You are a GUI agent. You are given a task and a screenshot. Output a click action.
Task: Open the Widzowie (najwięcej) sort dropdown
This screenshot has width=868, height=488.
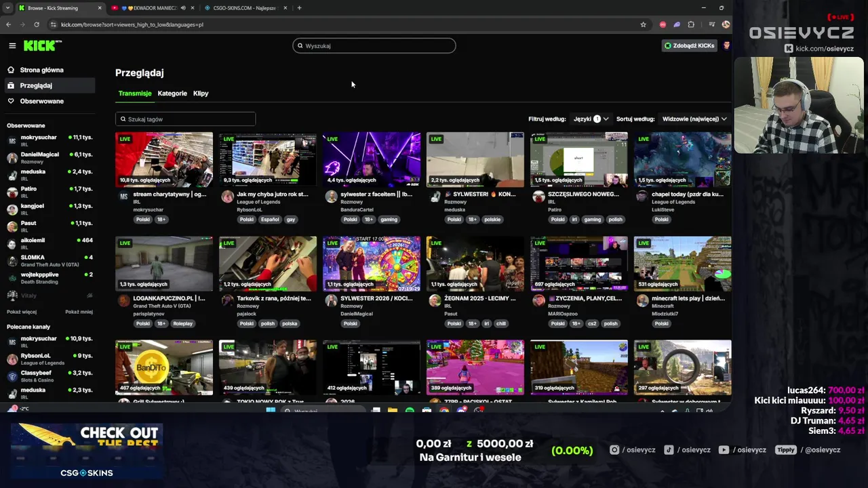pyautogui.click(x=694, y=119)
